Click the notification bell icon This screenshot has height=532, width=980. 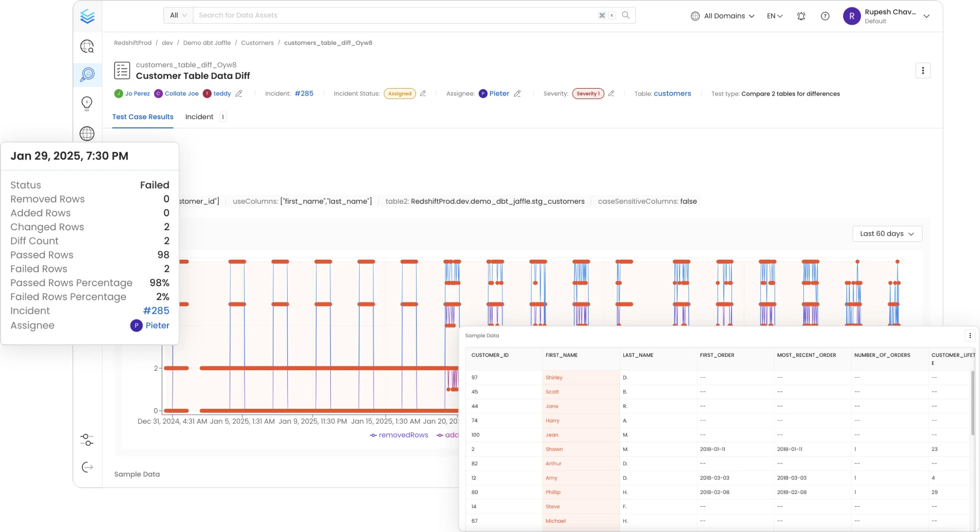[801, 16]
